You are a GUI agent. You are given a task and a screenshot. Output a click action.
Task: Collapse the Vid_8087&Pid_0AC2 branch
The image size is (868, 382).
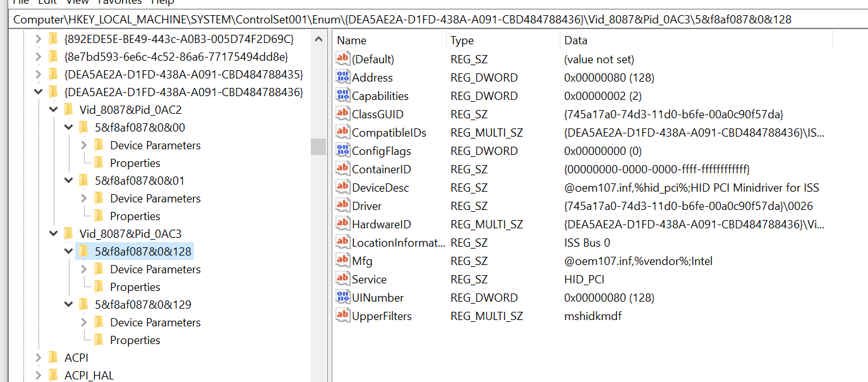53,109
